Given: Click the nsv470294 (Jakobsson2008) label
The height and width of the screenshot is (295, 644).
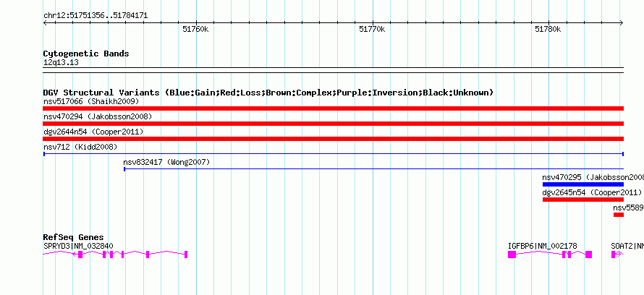Looking at the screenshot, I should coord(98,116).
